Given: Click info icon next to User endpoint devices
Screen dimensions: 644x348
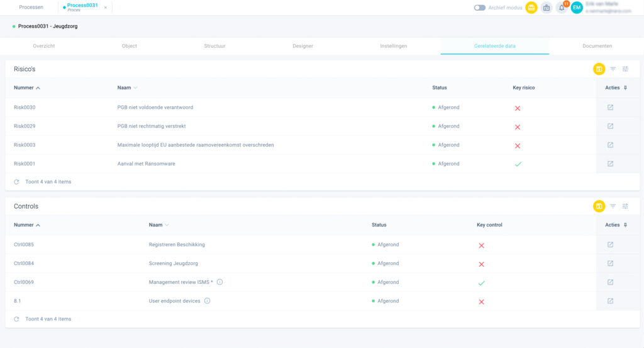Looking at the screenshot, I should (x=207, y=301).
